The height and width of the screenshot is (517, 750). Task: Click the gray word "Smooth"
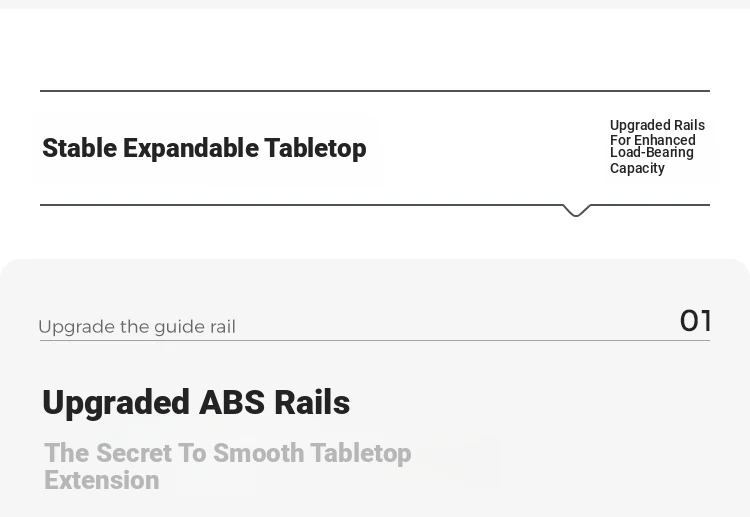259,453
